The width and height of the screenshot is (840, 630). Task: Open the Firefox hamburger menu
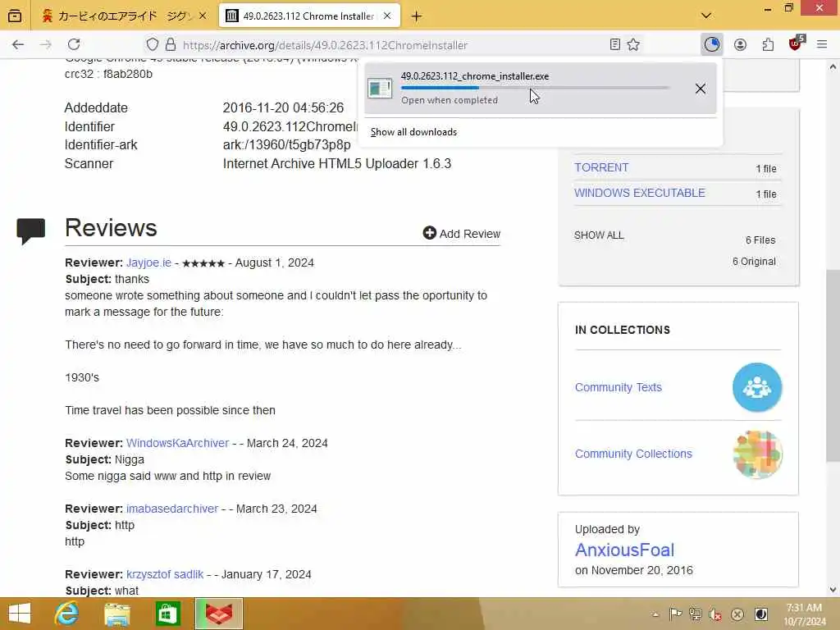822,44
